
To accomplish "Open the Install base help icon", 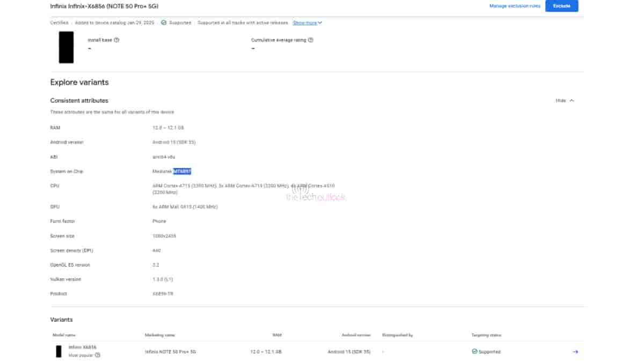I will click(x=117, y=40).
